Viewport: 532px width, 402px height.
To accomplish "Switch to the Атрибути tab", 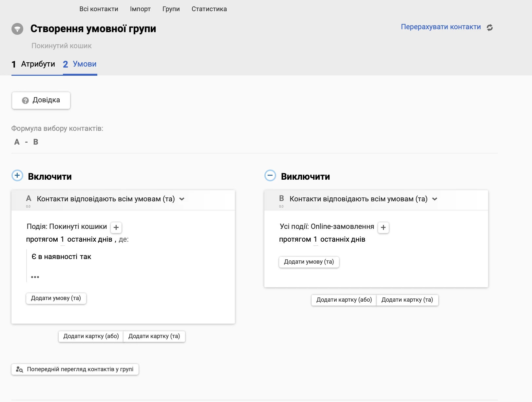I will pos(33,64).
